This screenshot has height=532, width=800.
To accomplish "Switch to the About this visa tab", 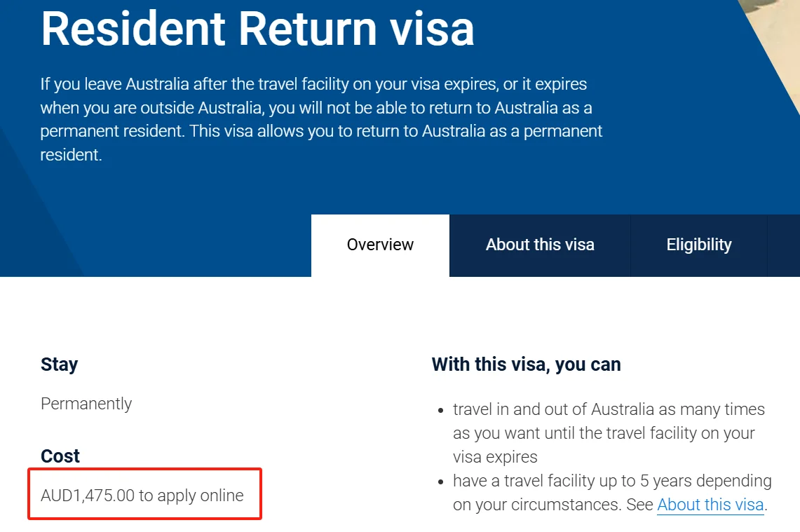I will [x=540, y=245].
